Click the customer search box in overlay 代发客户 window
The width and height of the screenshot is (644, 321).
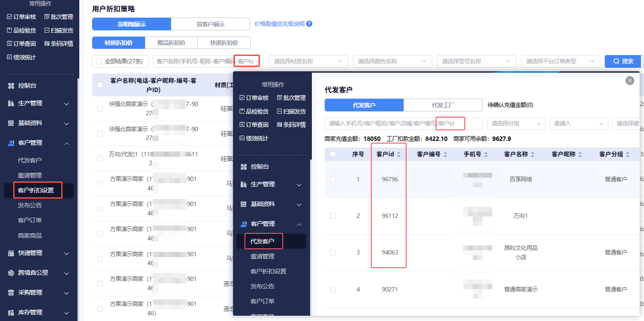(x=404, y=124)
